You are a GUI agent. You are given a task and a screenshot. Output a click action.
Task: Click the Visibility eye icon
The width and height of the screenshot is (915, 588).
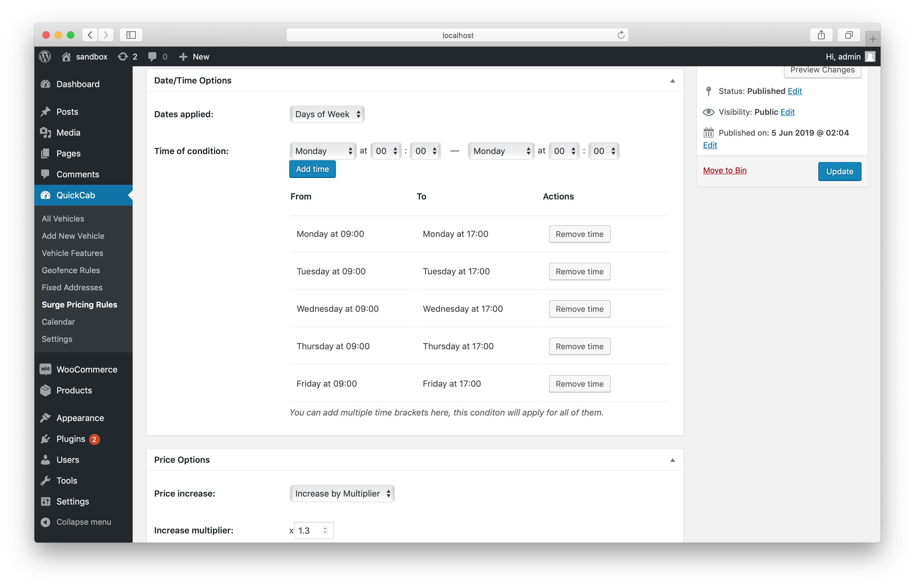708,112
